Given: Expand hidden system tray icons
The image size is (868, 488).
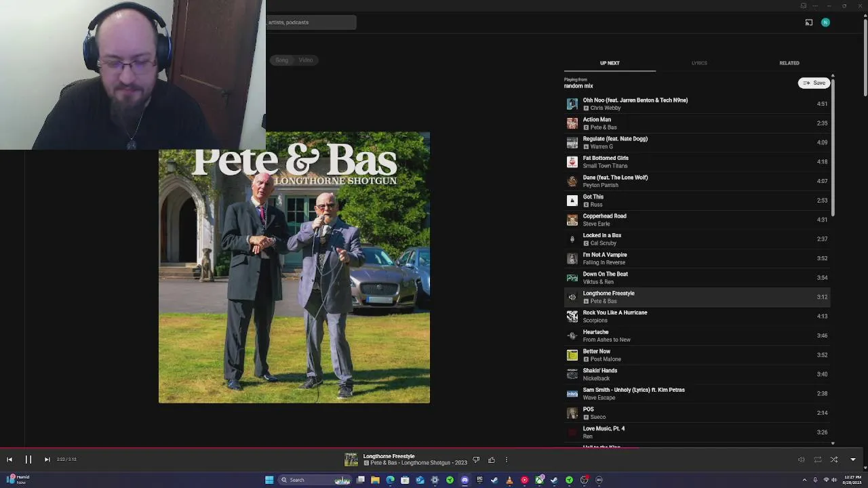Looking at the screenshot, I should point(806,480).
